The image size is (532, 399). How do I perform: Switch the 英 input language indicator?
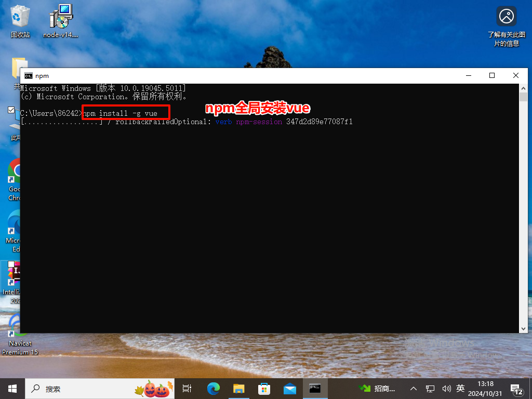click(460, 388)
